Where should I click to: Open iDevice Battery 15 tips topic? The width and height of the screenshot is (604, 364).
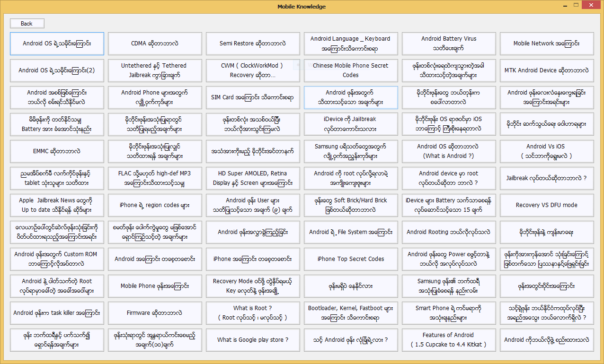(x=449, y=205)
